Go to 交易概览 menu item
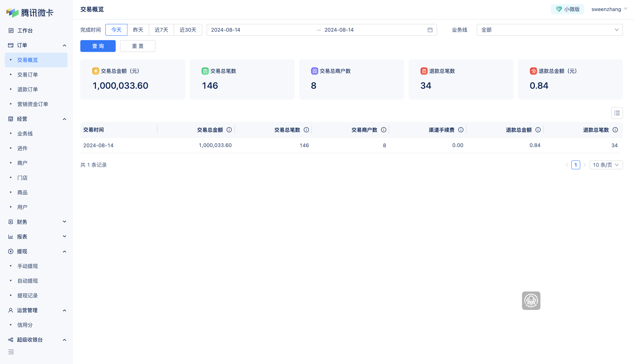This screenshot has width=634, height=364. point(36,60)
